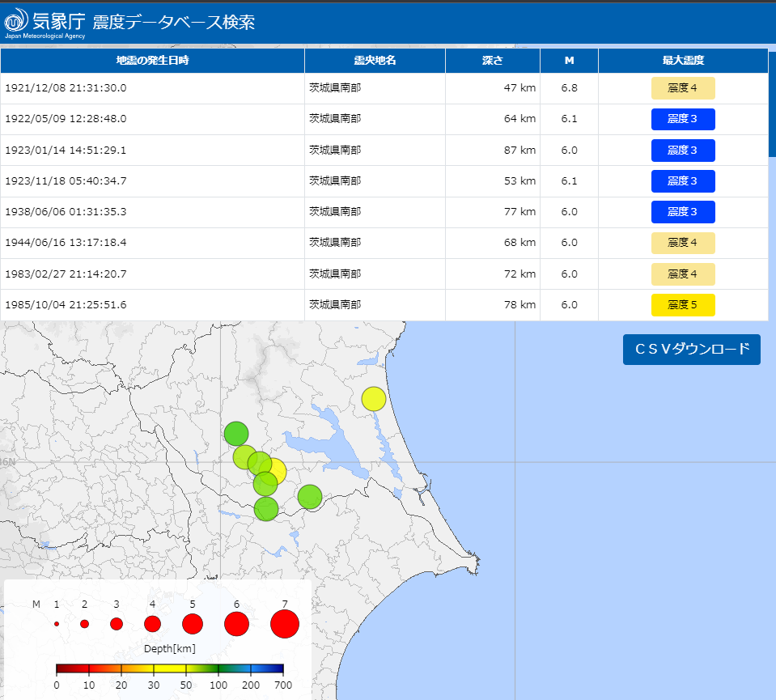
Task: Click the 最大震度 column header
Action: [x=683, y=61]
